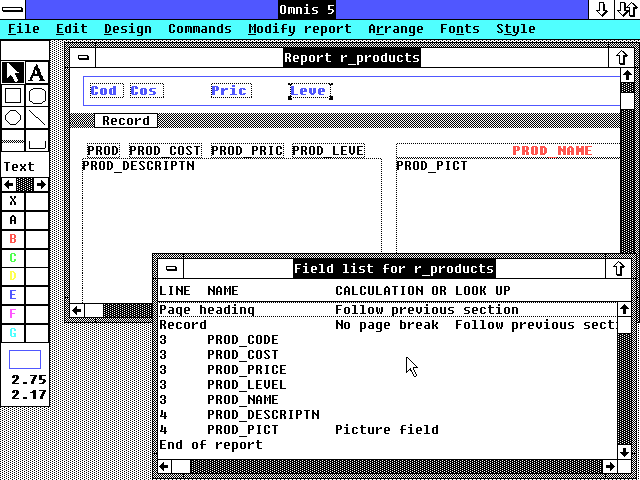The height and width of the screenshot is (480, 640).
Task: Select PROD_CODE row in field list
Action: tap(387, 340)
